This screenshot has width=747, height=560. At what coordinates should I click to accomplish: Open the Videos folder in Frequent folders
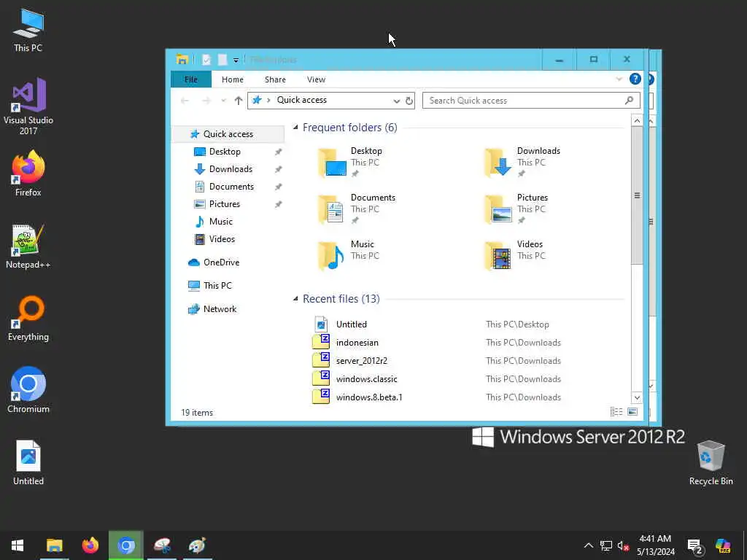tap(515, 256)
